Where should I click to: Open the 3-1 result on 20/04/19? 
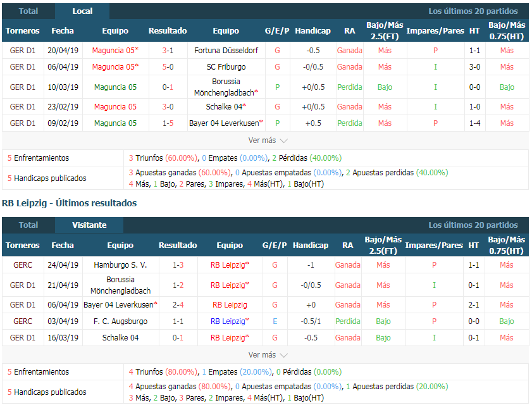click(x=168, y=51)
